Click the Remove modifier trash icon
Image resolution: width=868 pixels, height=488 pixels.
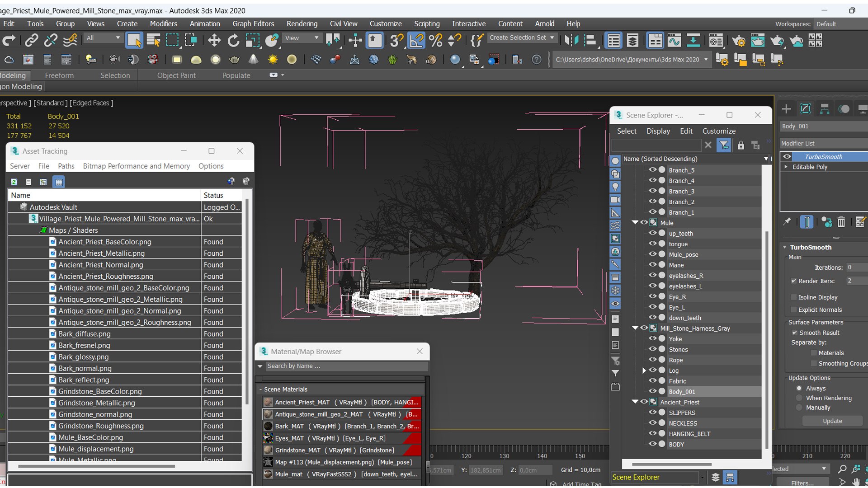coord(841,222)
